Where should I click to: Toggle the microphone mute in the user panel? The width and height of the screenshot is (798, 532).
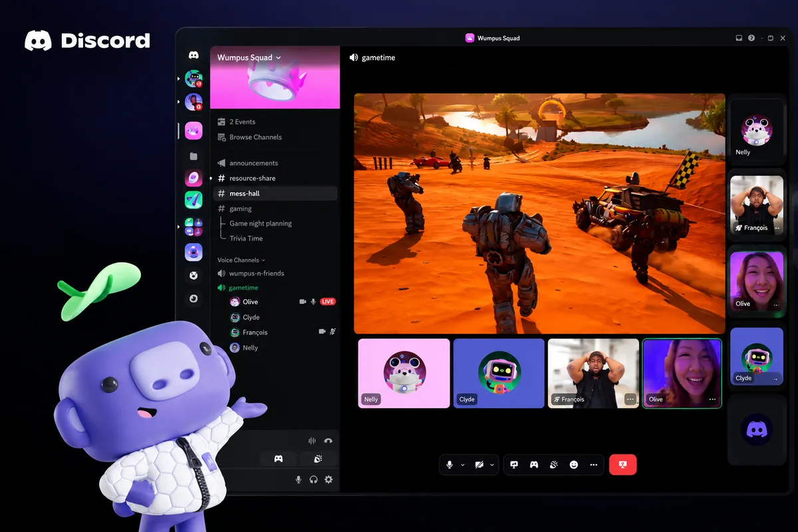[299, 479]
